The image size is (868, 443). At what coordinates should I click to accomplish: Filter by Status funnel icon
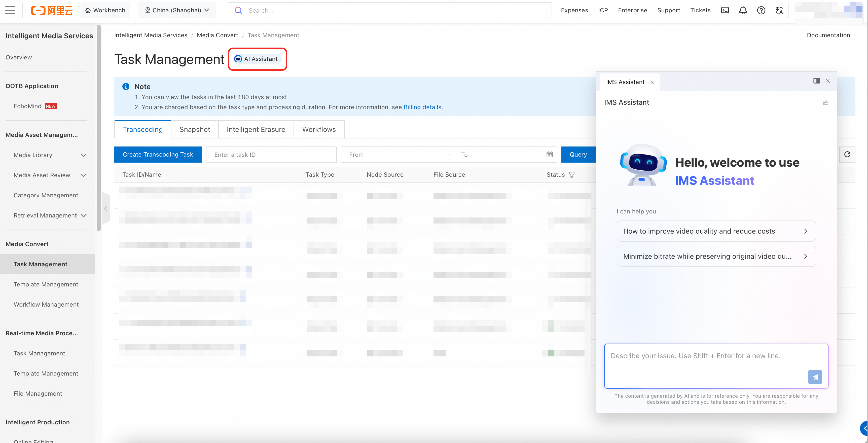click(571, 174)
